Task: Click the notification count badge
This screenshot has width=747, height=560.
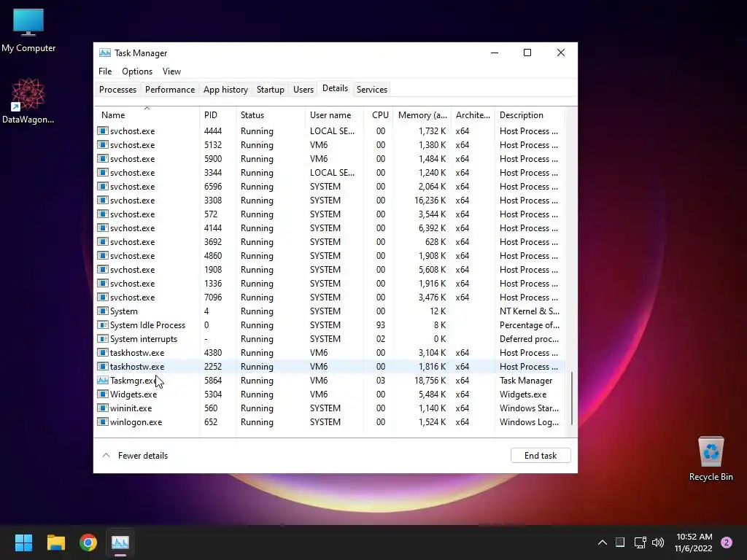Action: tap(727, 542)
